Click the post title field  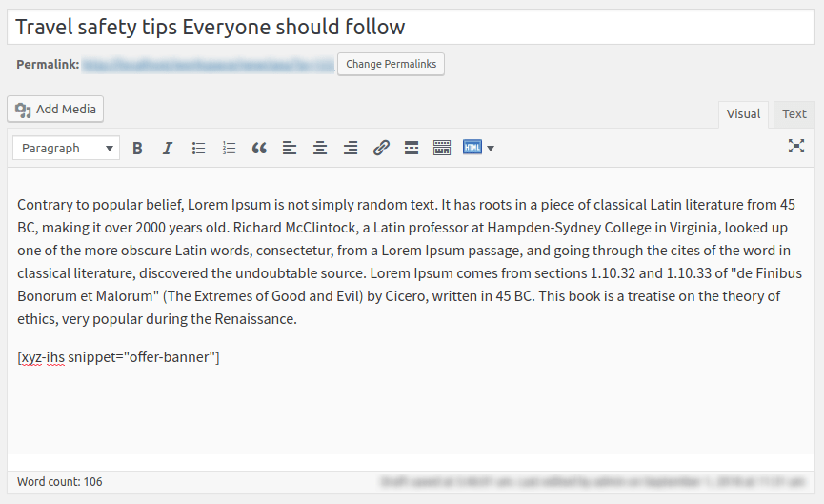point(411,27)
